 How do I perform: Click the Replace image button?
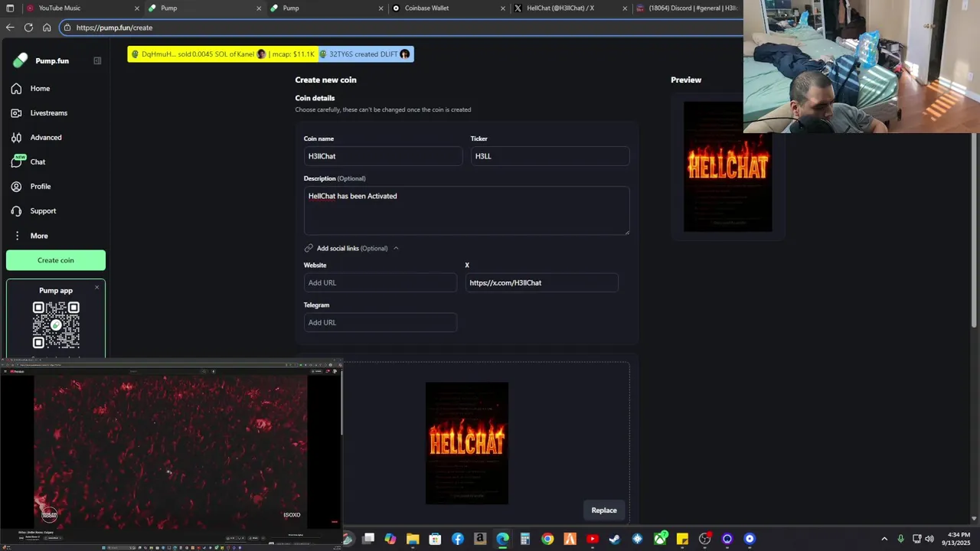[603, 510]
